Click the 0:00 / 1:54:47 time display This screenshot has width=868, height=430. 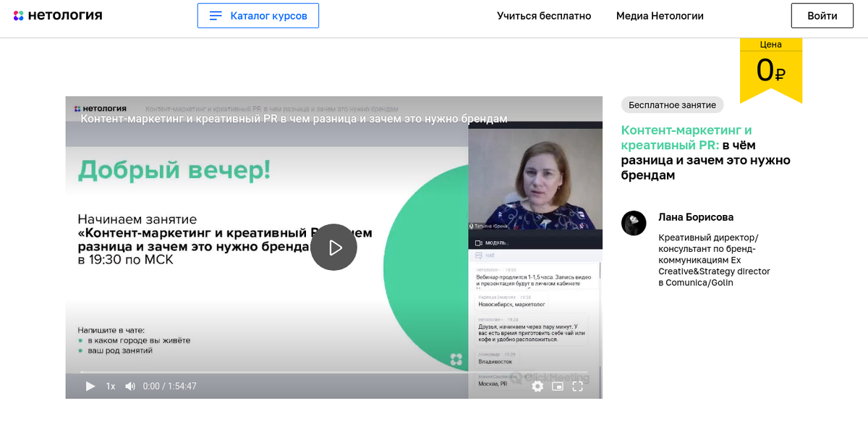170,387
